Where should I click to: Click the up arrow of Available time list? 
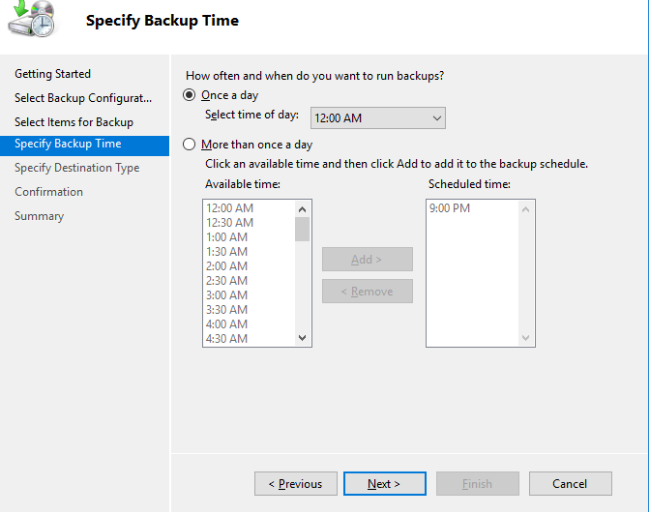[x=302, y=209]
